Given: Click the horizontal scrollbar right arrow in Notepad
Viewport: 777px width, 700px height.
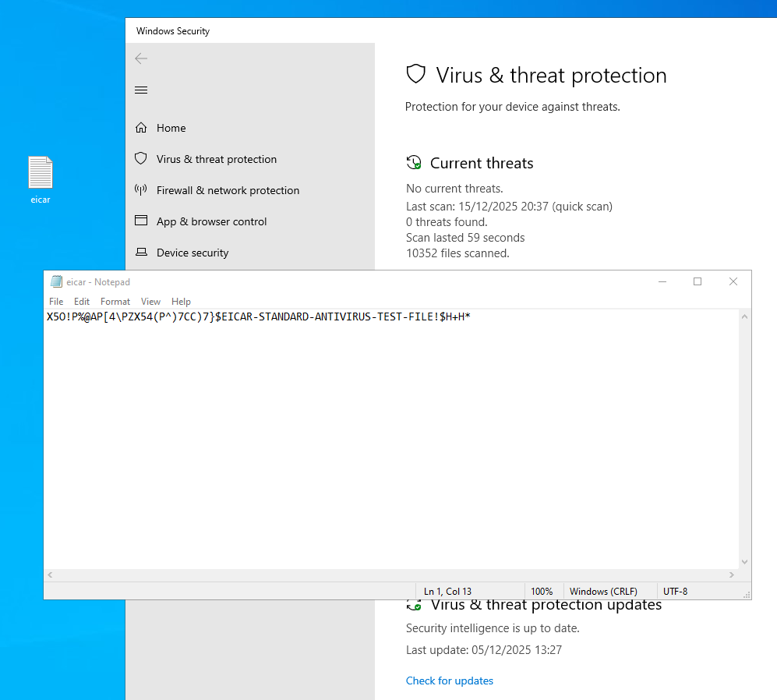Looking at the screenshot, I should (x=731, y=575).
